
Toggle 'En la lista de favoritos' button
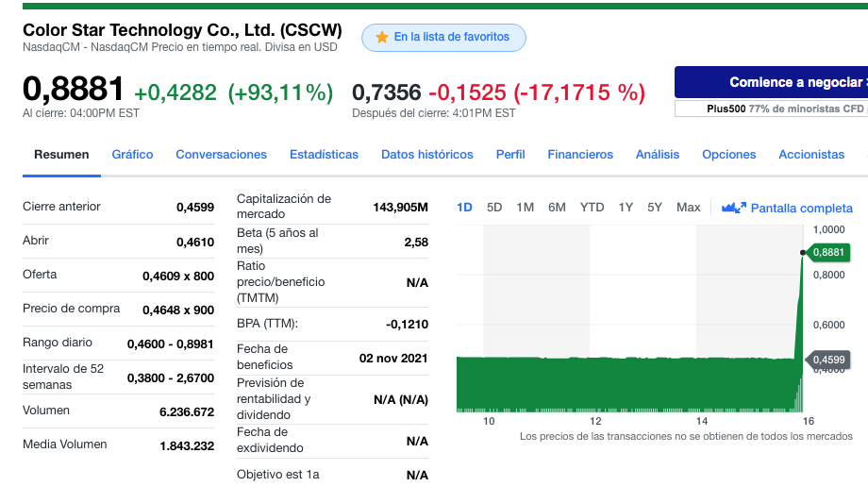point(443,38)
